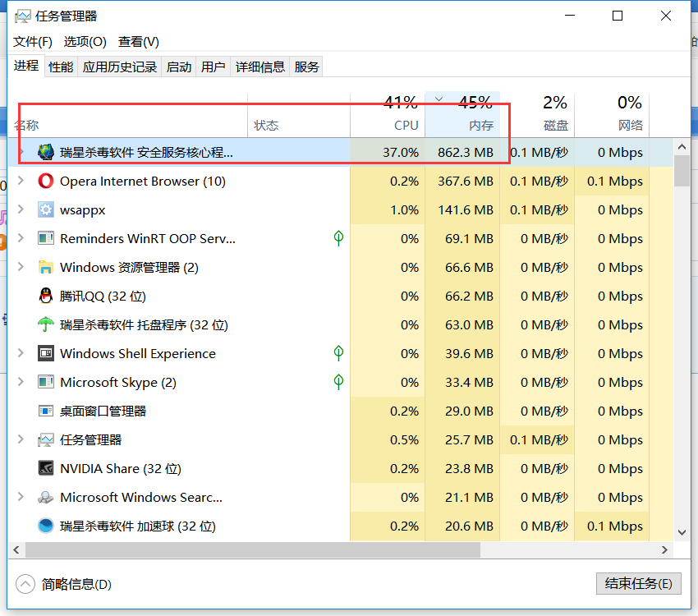The height and width of the screenshot is (616, 698).
Task: Click the Windows Shell Experience icon
Action: pos(46,353)
